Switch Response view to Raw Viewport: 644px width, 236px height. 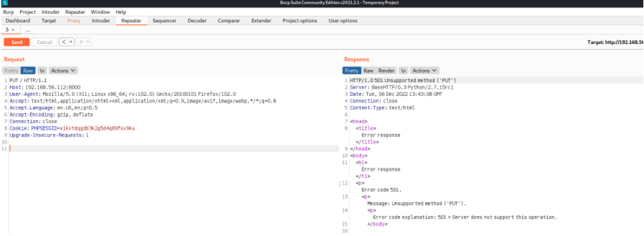[368, 70]
